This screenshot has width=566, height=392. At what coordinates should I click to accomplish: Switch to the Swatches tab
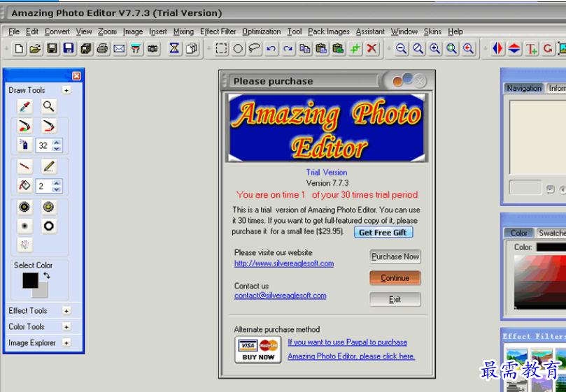pyautogui.click(x=551, y=233)
